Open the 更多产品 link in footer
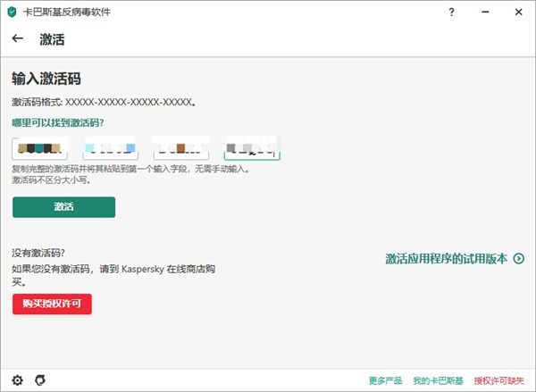The image size is (536, 392). point(385,380)
